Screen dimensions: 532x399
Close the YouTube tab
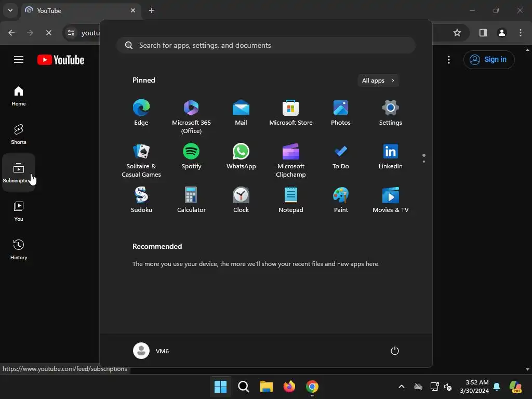click(133, 10)
